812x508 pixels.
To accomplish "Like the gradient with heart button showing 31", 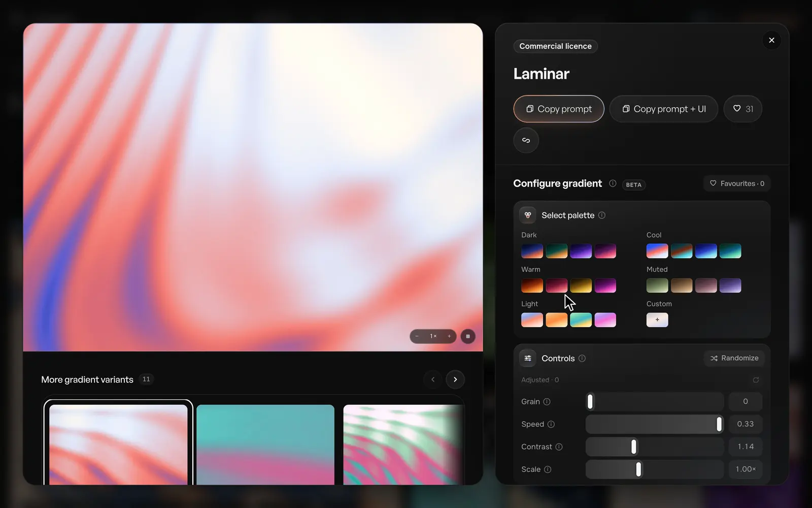I will (742, 109).
